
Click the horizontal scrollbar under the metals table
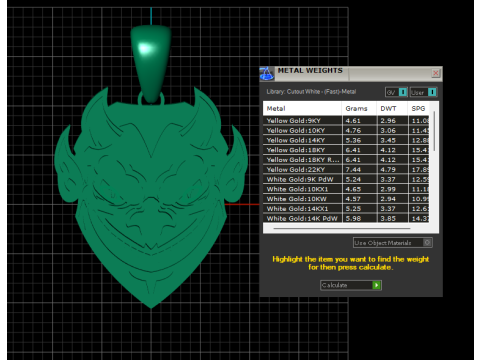[342, 229]
